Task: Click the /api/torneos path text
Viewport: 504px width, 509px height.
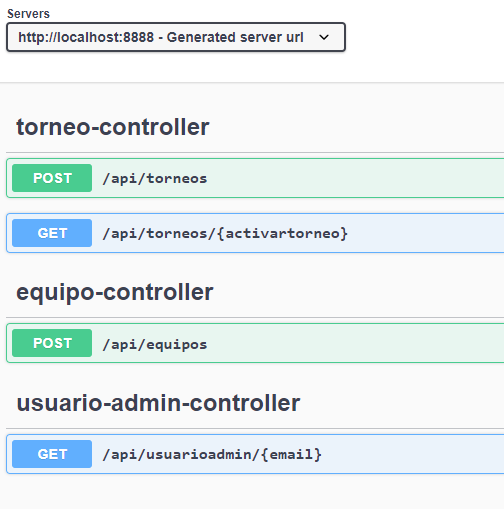Action: [155, 179]
